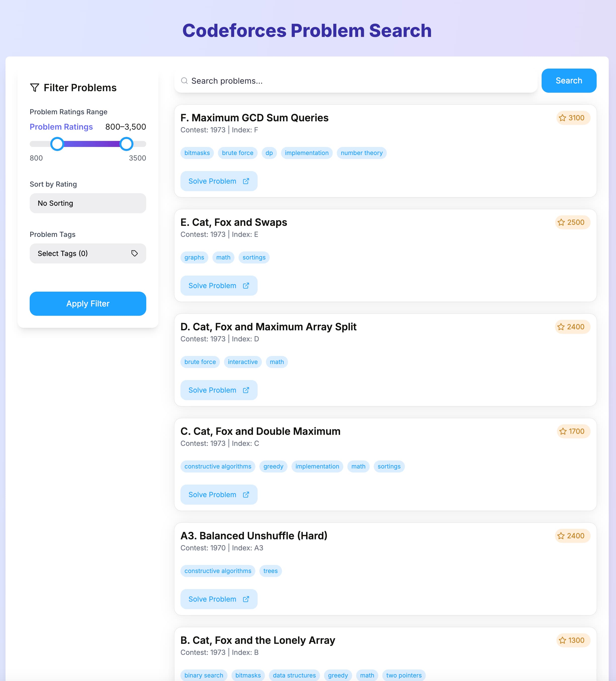The width and height of the screenshot is (616, 681).
Task: Click external link icon for Maximum GCD Sum Queries
Action: coord(246,181)
